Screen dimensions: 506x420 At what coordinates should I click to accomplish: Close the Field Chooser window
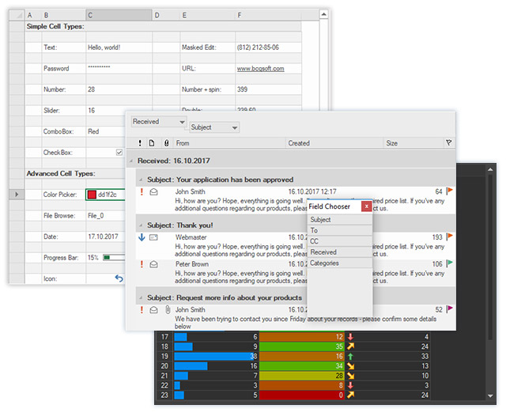click(367, 206)
